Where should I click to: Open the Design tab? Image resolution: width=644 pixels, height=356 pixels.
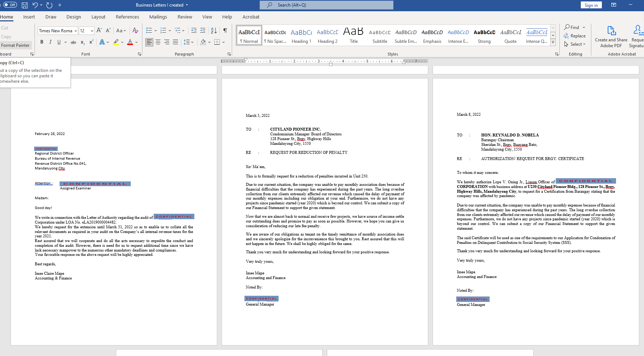click(74, 17)
